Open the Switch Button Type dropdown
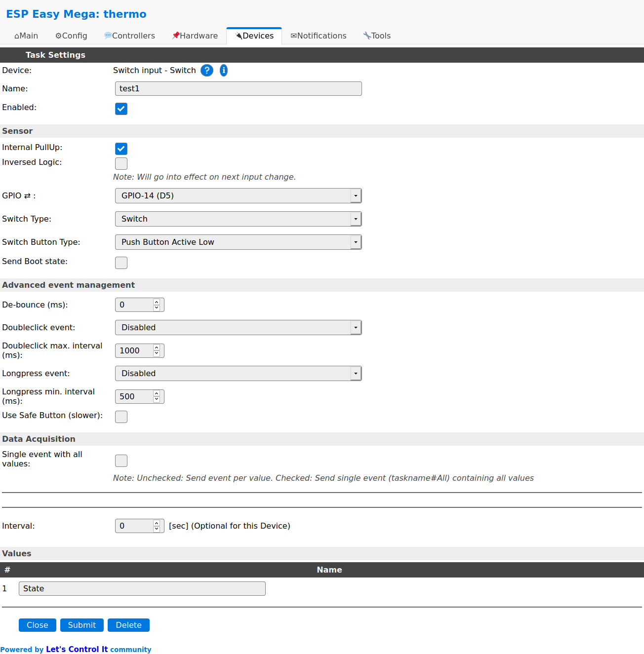This screenshot has height=654, width=644. (x=239, y=242)
